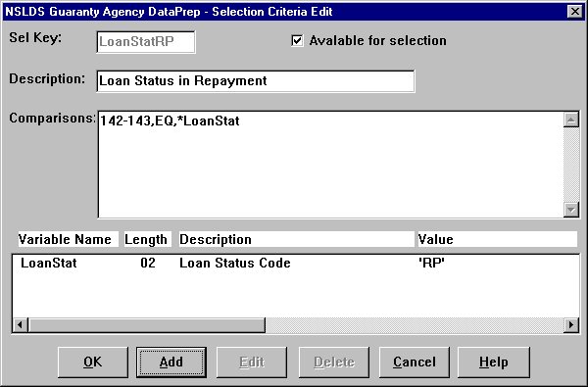Click the Length column header
The width and height of the screenshot is (588, 387).
147,239
